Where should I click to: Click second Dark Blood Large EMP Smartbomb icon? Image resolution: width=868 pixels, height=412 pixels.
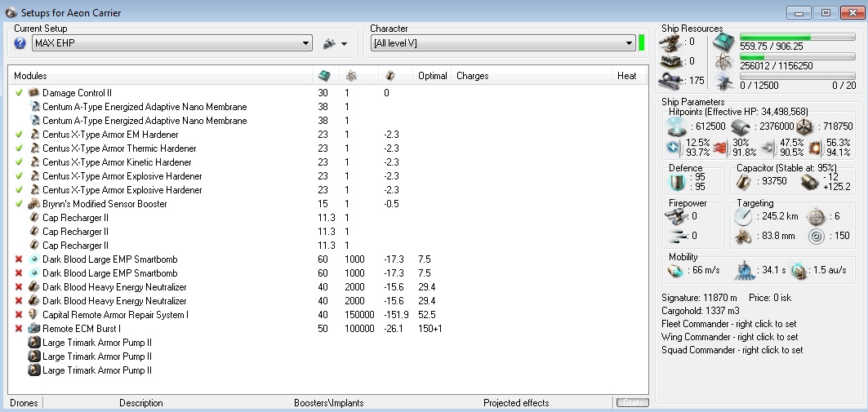pyautogui.click(x=33, y=273)
